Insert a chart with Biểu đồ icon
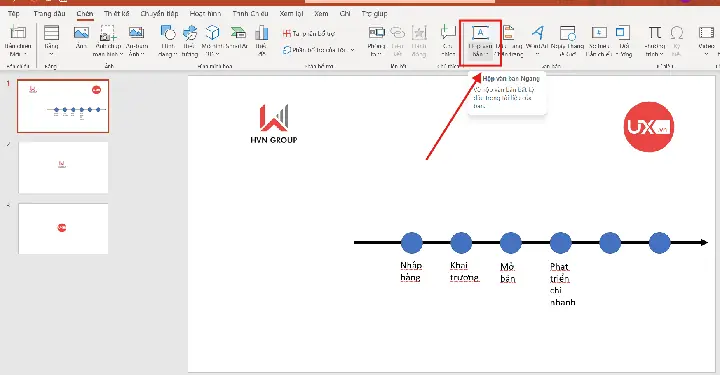Image resolution: width=720 pixels, height=375 pixels. pyautogui.click(x=261, y=33)
